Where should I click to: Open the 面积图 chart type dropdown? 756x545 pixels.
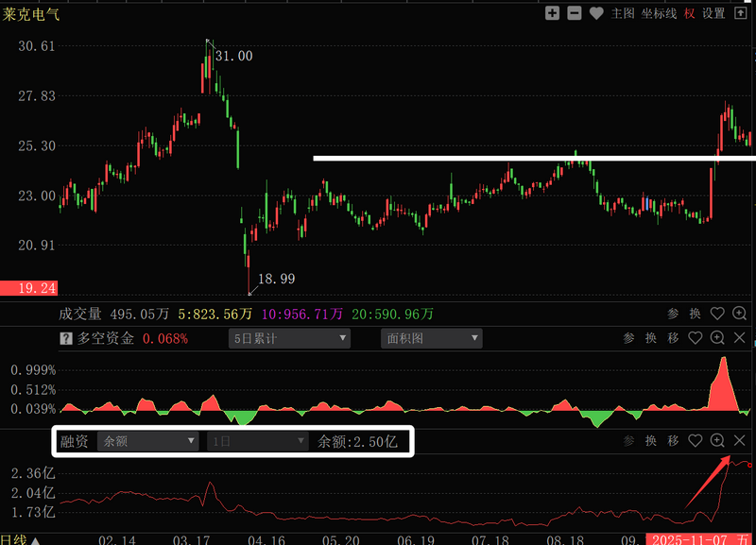[432, 338]
